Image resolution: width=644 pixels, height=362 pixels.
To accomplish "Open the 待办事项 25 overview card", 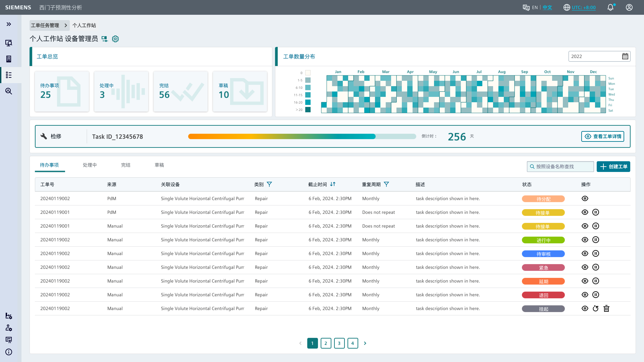I will pos(62,91).
